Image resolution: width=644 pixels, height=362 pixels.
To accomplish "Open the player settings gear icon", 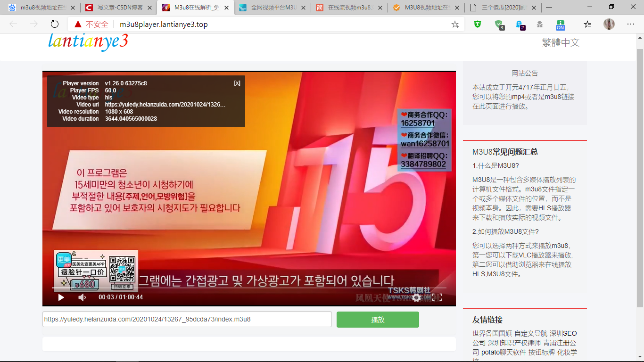I will coord(415,297).
